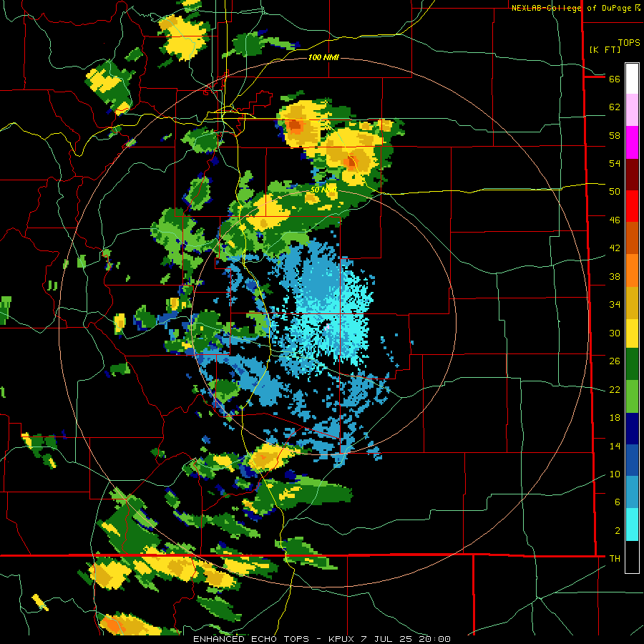Click the gold legend swatch
Image resolution: width=644 pixels, height=644 pixels.
click(x=632, y=302)
